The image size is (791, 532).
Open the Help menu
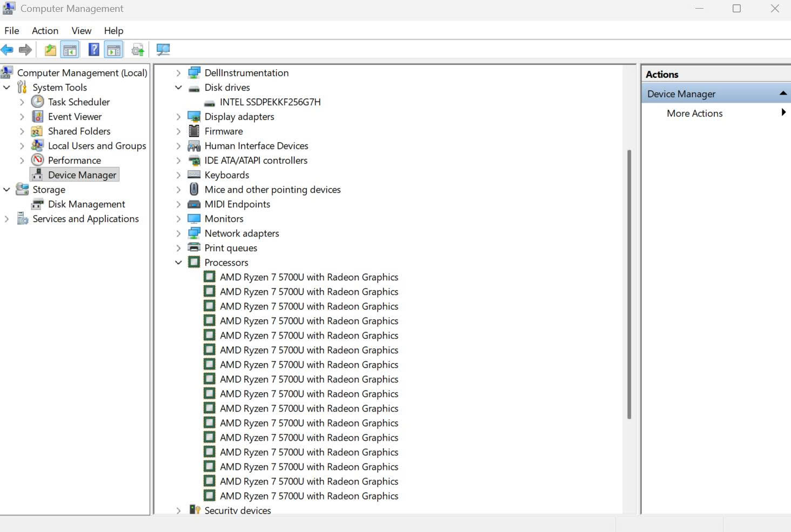click(113, 31)
